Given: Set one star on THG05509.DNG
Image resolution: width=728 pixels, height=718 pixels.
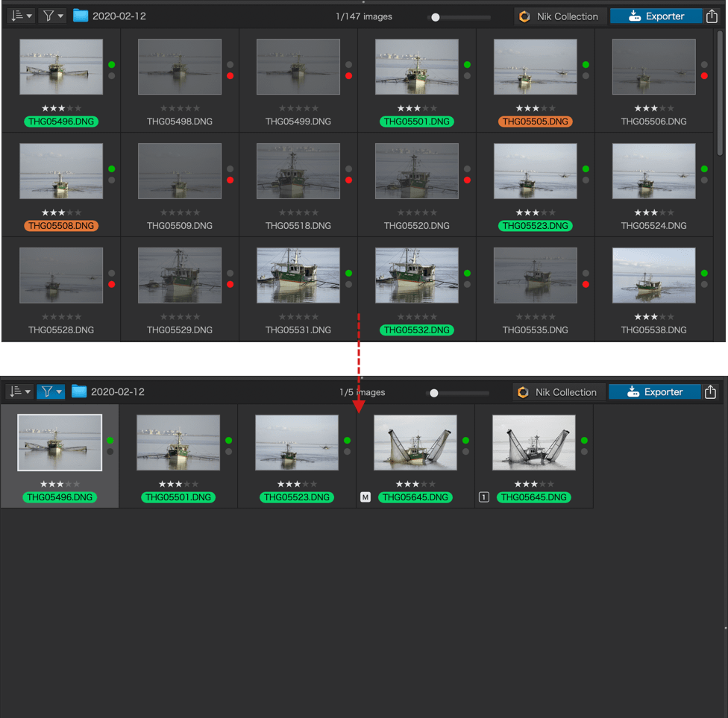Looking at the screenshot, I should 164,212.
